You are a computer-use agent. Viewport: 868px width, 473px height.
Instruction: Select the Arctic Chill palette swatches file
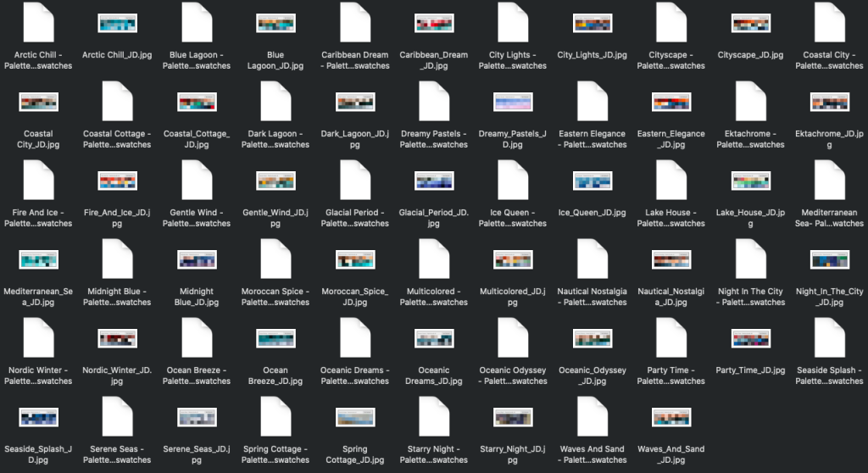tap(38, 24)
